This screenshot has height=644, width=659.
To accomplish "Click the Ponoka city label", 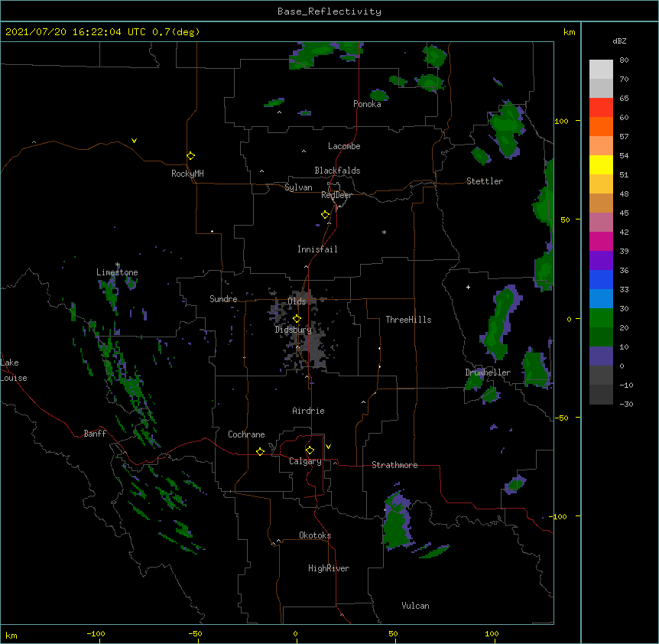I will pyautogui.click(x=367, y=104).
